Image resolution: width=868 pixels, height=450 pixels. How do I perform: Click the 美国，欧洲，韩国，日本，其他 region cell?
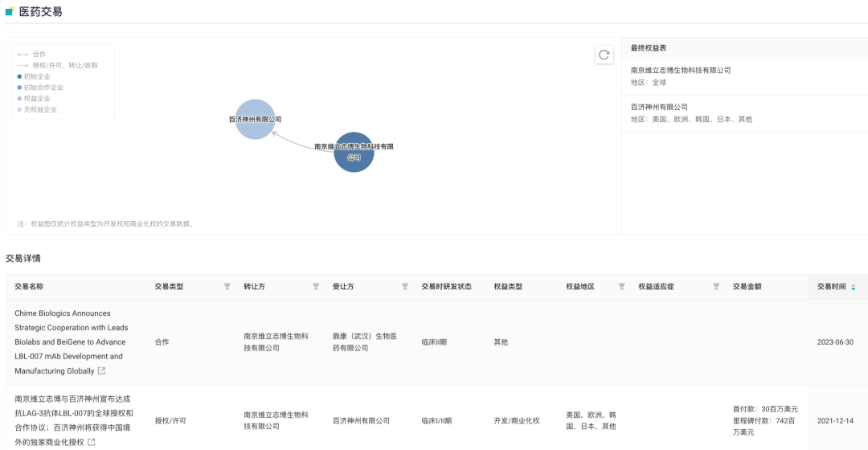pos(591,420)
